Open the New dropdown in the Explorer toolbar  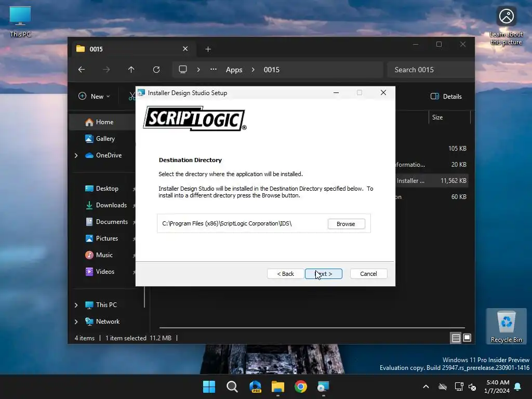95,96
